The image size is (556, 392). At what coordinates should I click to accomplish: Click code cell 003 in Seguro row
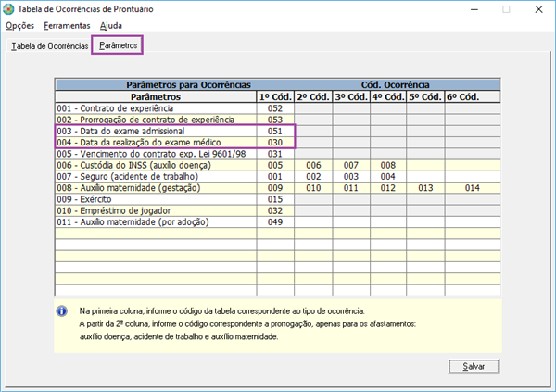click(x=351, y=176)
